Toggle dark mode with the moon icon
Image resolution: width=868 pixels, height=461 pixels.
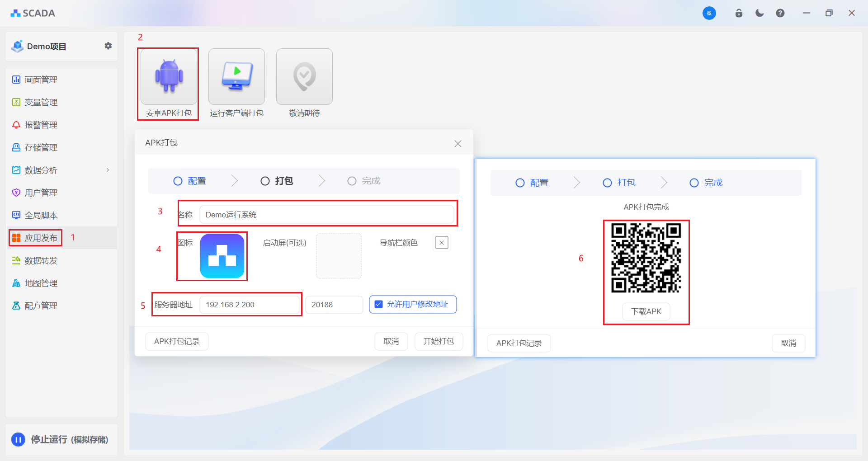(759, 13)
